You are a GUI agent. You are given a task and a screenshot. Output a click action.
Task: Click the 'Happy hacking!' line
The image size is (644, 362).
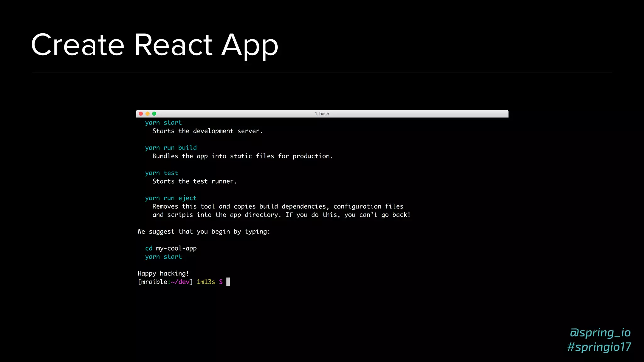point(163,273)
